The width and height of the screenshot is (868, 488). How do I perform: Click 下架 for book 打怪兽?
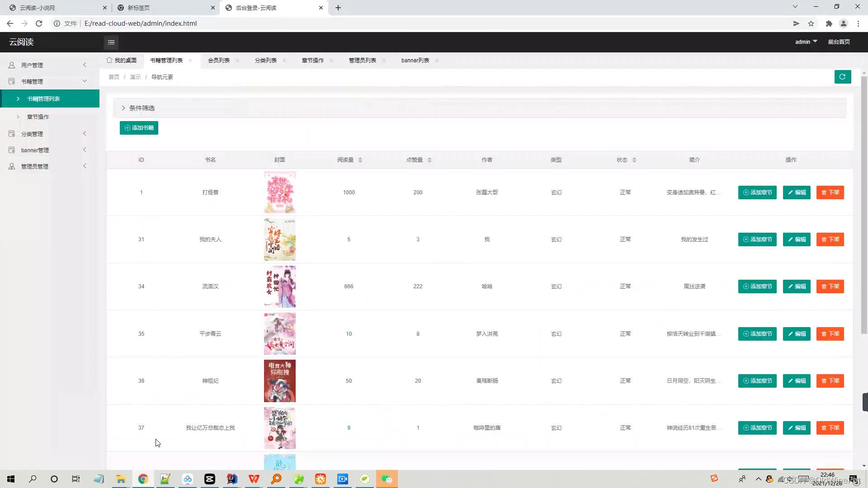coord(830,192)
